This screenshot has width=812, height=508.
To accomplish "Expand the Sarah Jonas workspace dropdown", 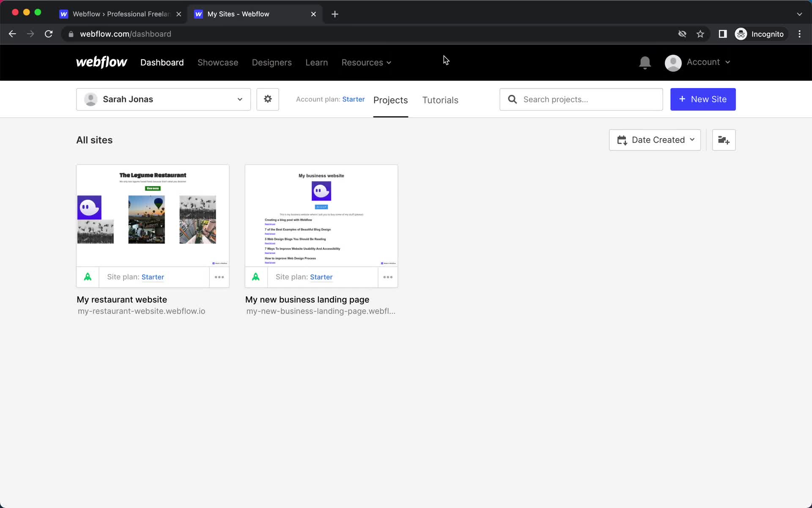I will coord(239,99).
